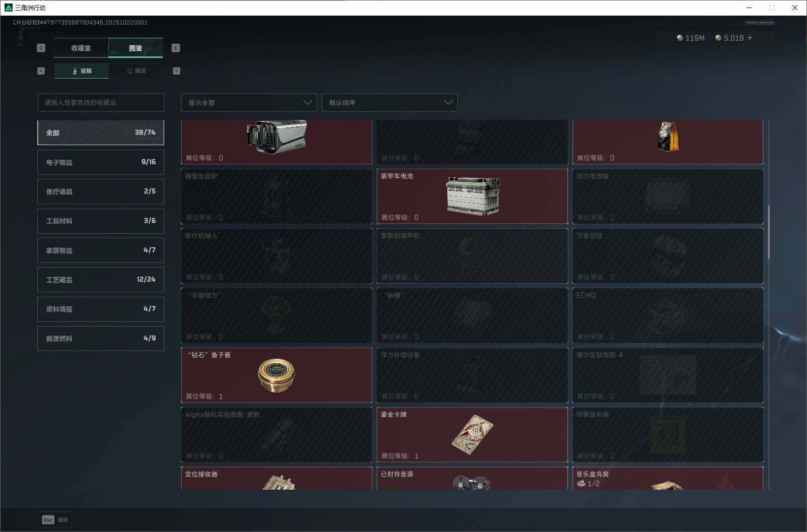Filter by 工具材料 category
Image resolution: width=807 pixels, height=532 pixels.
coord(101,221)
